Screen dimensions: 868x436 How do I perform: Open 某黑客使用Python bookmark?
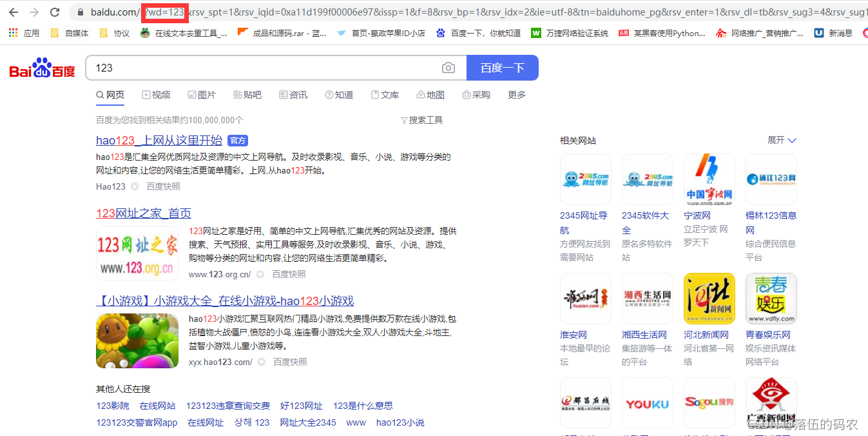(x=662, y=33)
